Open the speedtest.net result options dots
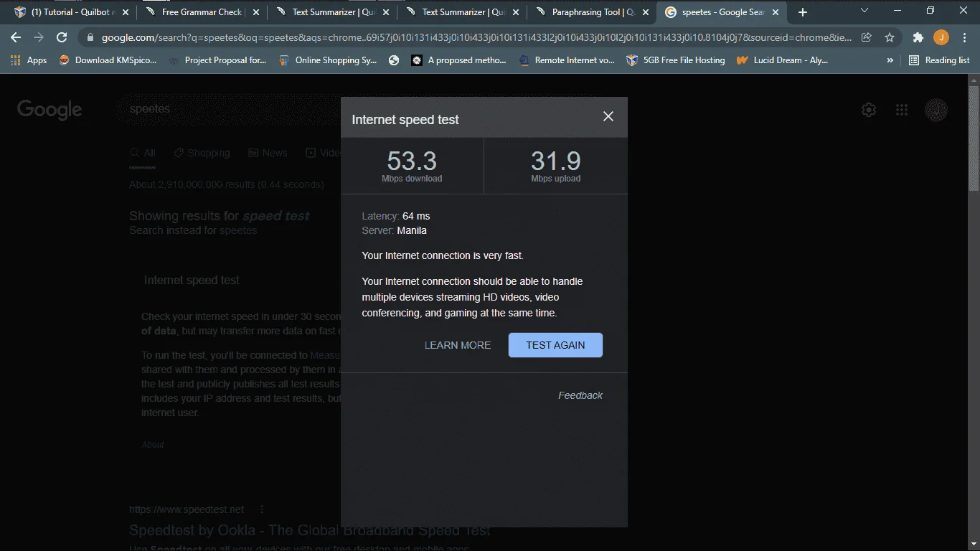Screen dimensions: 980x551 [x=262, y=509]
